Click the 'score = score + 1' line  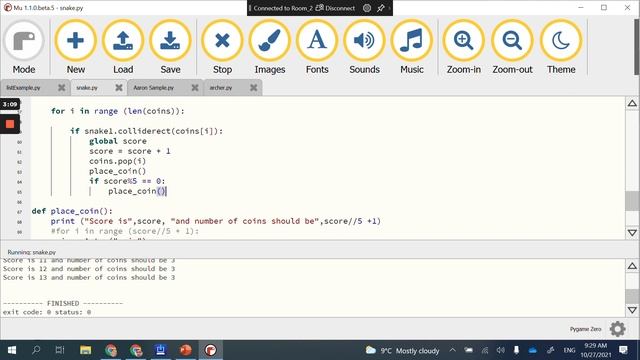[x=130, y=151]
